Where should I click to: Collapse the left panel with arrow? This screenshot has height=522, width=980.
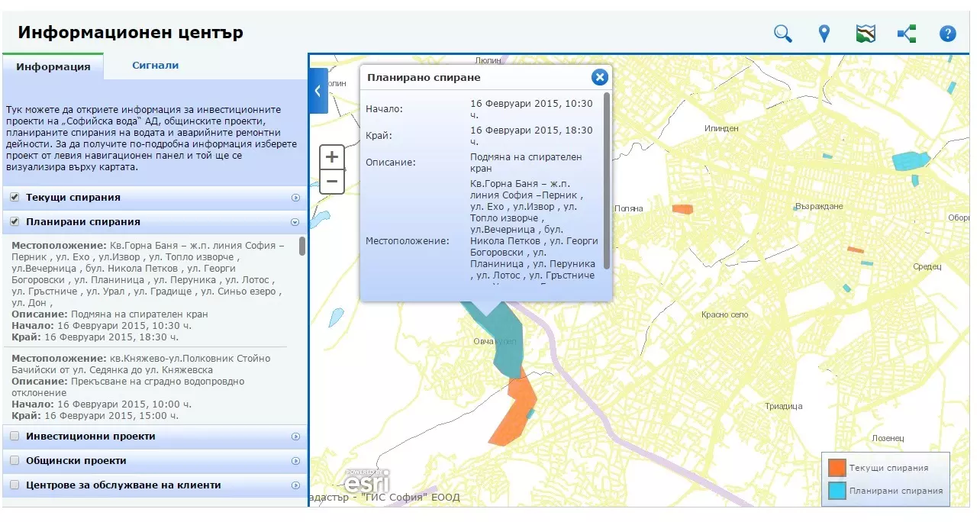[318, 91]
